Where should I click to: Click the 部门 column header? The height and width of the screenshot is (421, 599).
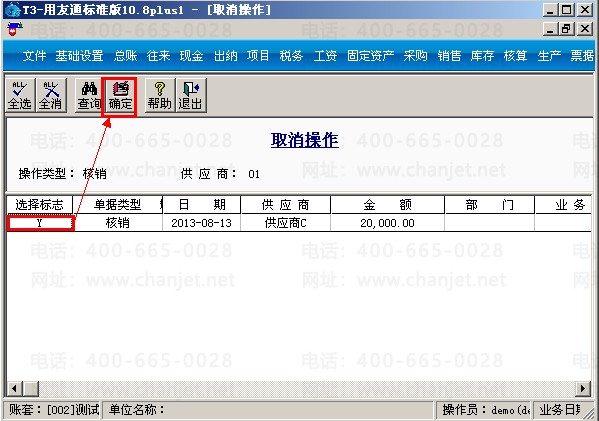coord(489,205)
